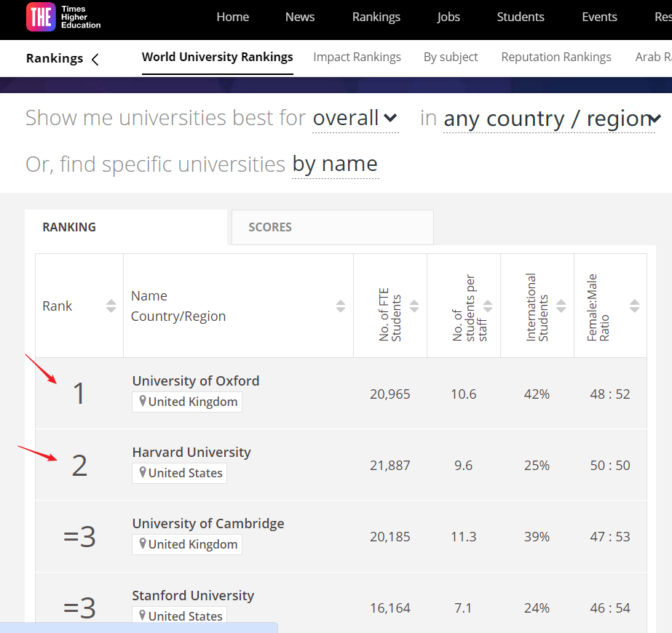Click the Times Higher Education logo

coord(63,17)
